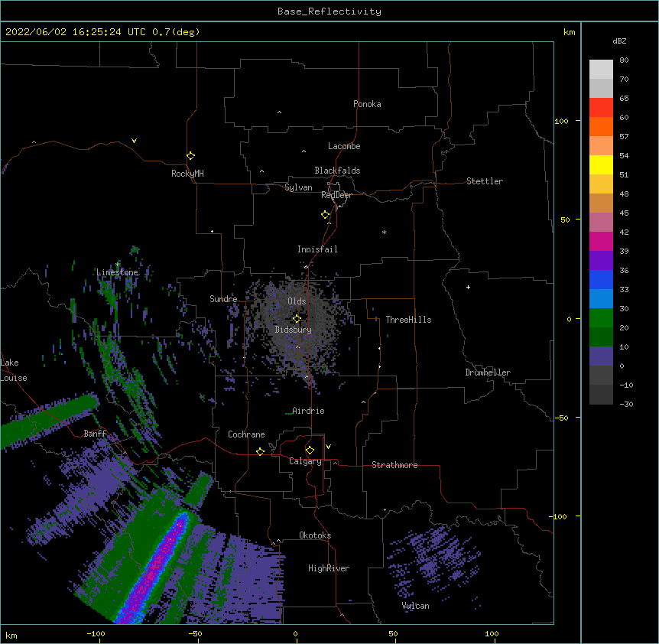Image resolution: width=659 pixels, height=644 pixels.
Task: Click the -50 tick label on vertical axis
Action: 560,418
